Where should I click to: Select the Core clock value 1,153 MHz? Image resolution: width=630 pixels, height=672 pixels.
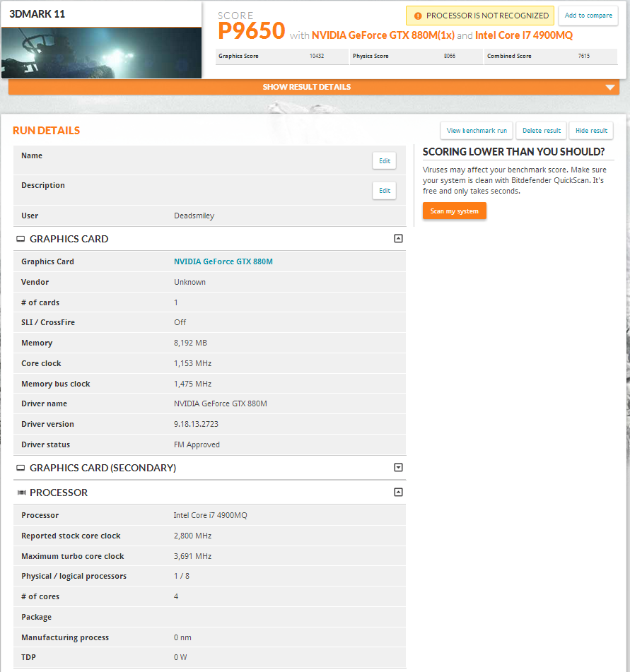tap(192, 363)
